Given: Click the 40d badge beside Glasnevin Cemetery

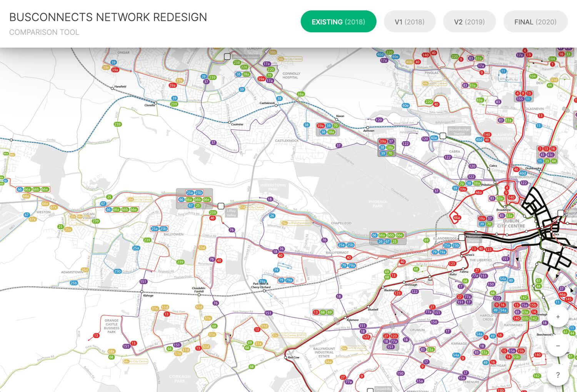Looking at the screenshot, I should coord(479,140).
